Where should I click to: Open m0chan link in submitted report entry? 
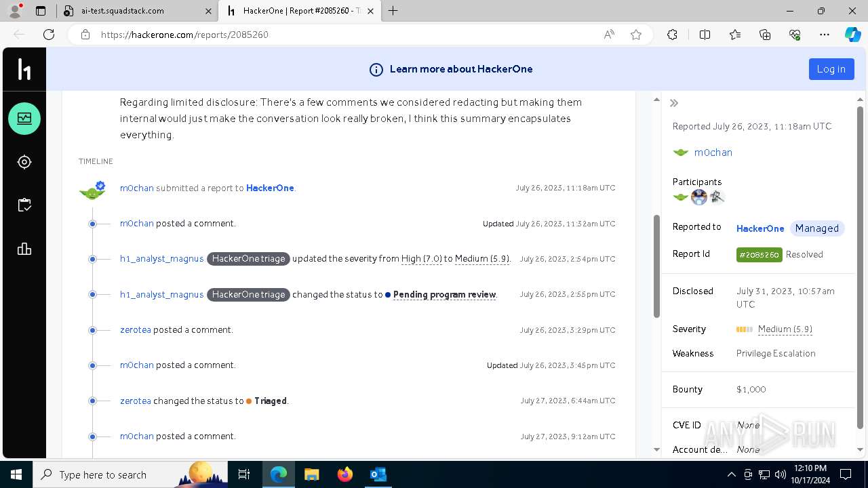point(137,188)
